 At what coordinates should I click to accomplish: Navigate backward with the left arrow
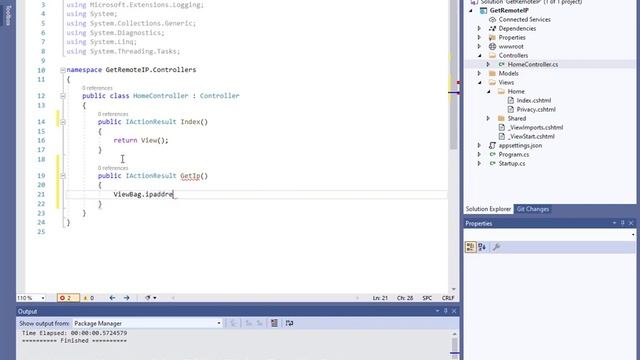coord(112,298)
